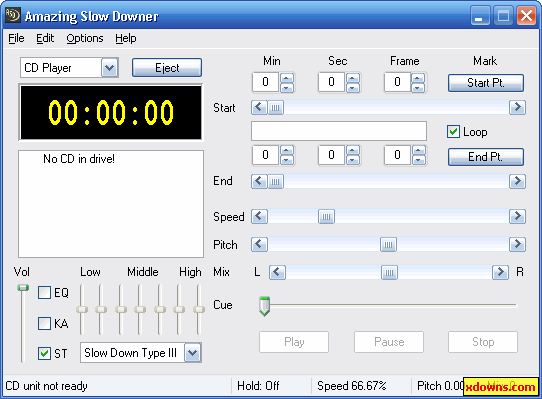Click the Play button
The image size is (542, 399).
coord(294,342)
